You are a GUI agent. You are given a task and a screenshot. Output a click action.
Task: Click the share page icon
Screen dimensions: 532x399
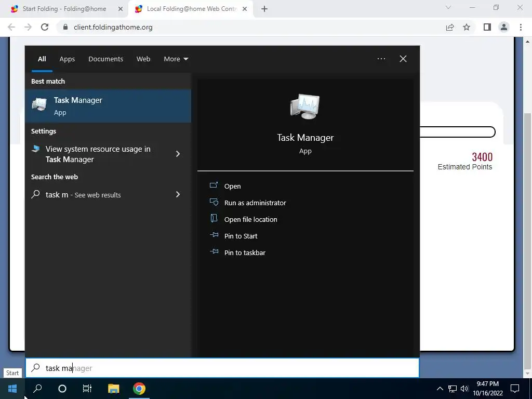[x=450, y=27]
